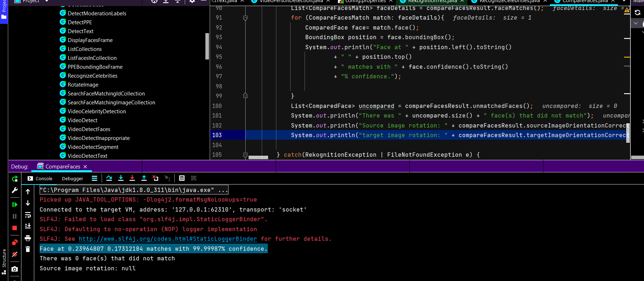Click the project tree vertical scrollbar
This screenshot has width=644, height=281.
coord(207,46)
